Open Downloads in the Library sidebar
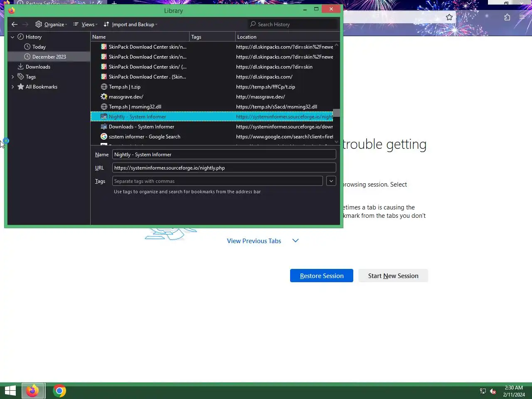Viewport: 532px width, 399px height. point(38,67)
